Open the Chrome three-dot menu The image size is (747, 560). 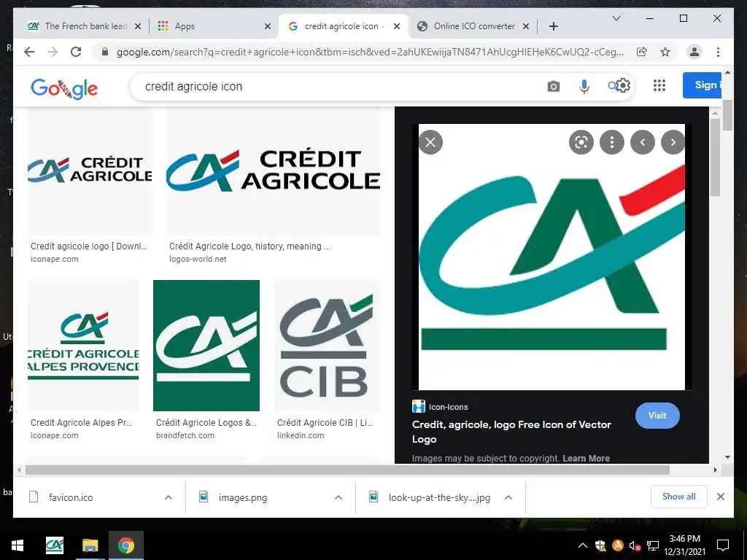(718, 52)
